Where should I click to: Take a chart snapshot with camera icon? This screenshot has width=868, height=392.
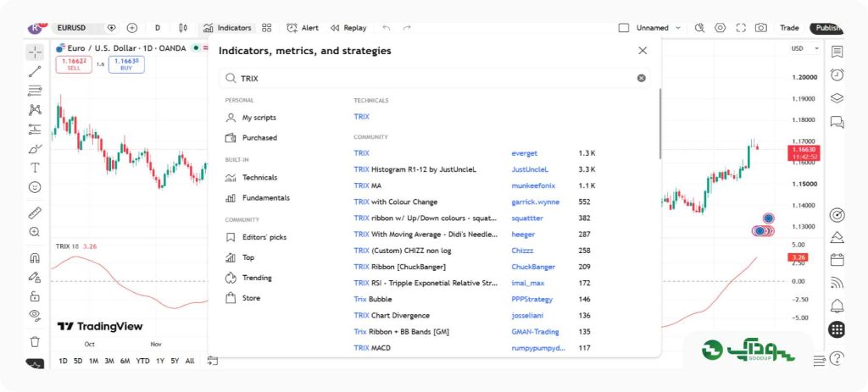[761, 28]
